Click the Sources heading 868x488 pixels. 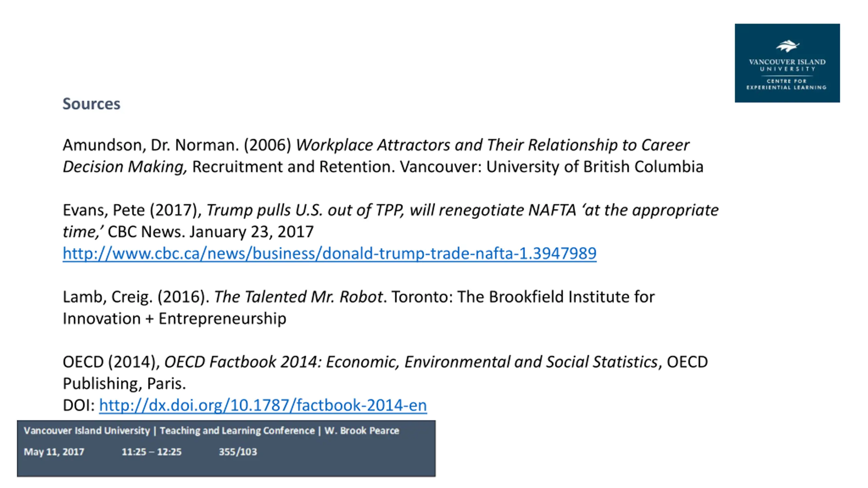[x=91, y=104]
